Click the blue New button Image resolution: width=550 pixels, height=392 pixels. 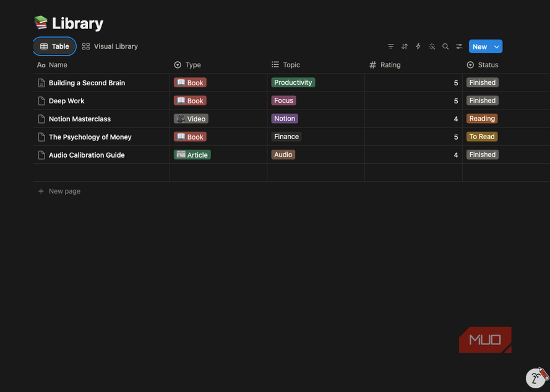click(x=479, y=46)
